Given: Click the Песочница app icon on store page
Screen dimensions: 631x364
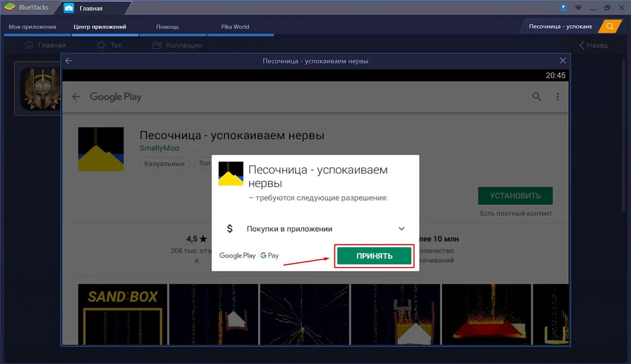Looking at the screenshot, I should [101, 149].
